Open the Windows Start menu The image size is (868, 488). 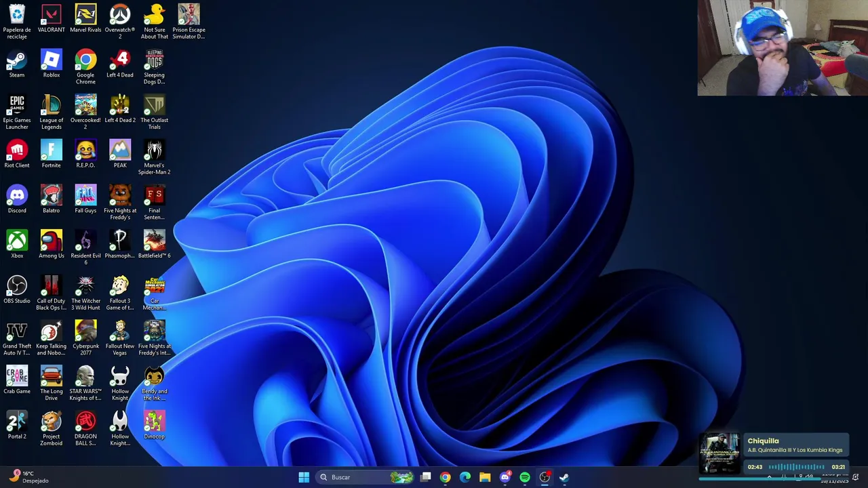tap(304, 477)
